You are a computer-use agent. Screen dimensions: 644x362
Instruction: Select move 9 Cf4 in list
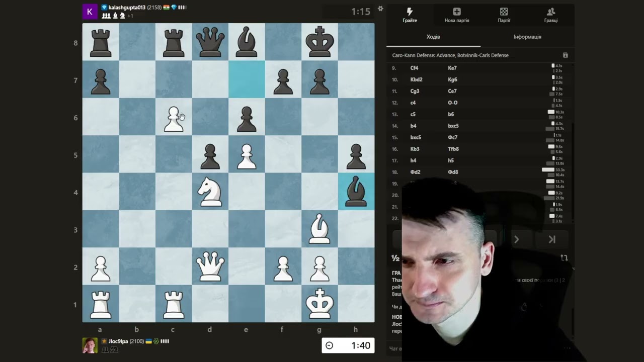tap(415, 68)
